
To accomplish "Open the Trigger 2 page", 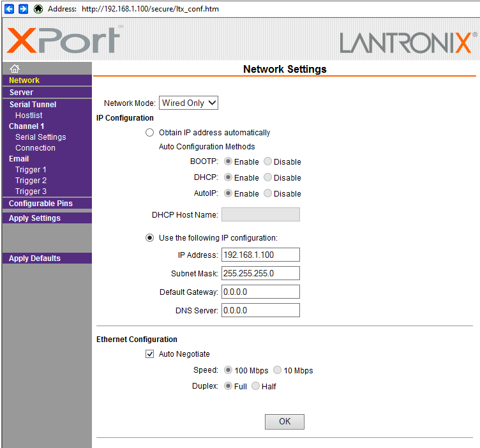I will point(31,181).
